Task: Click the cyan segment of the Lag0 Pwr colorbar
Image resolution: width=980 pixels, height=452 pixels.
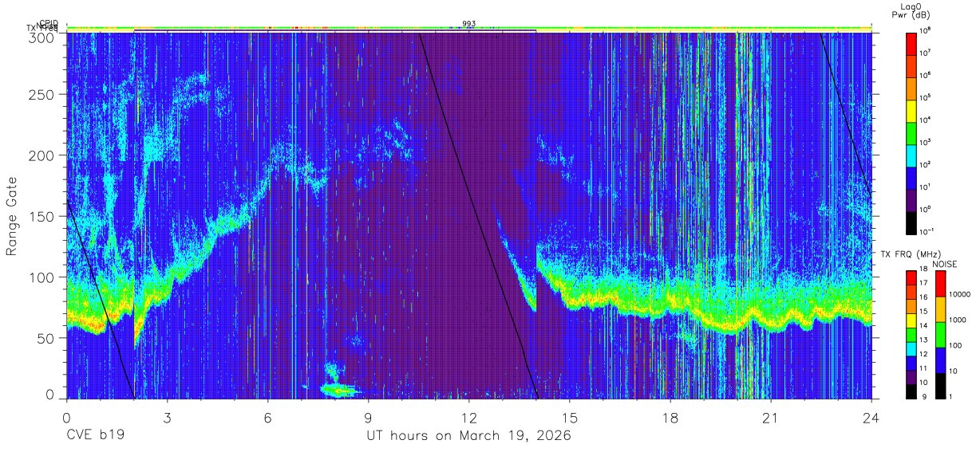Action: click(911, 155)
